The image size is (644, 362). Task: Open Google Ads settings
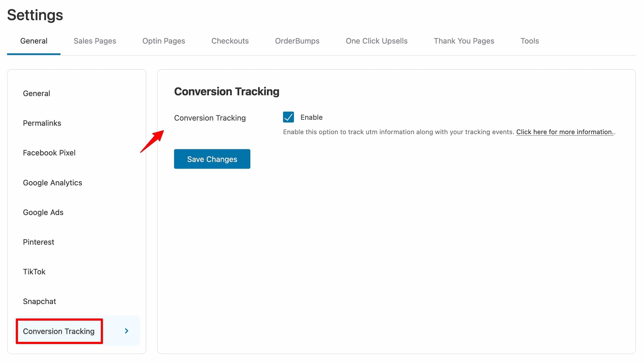[43, 212]
